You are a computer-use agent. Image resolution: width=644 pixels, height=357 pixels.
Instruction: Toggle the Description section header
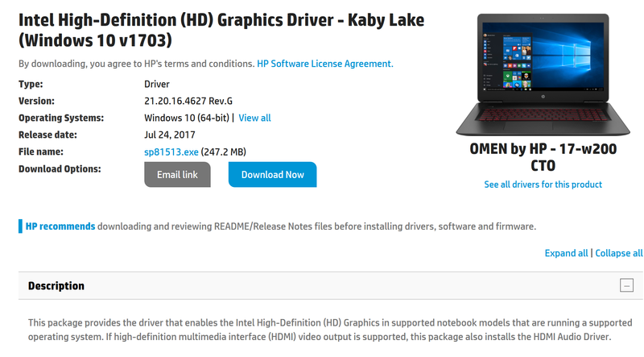(56, 286)
